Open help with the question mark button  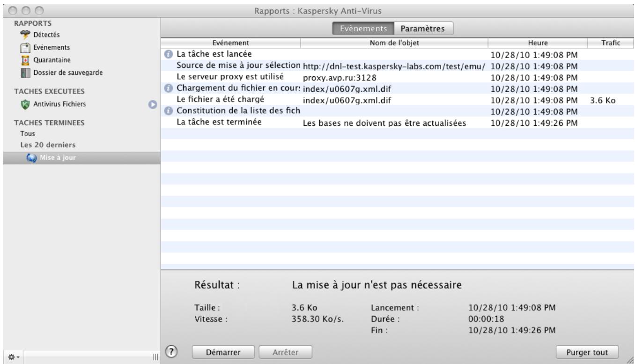[x=172, y=351]
